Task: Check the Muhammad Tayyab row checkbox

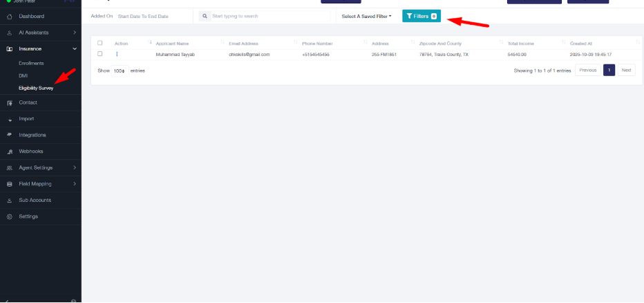Action: point(100,54)
